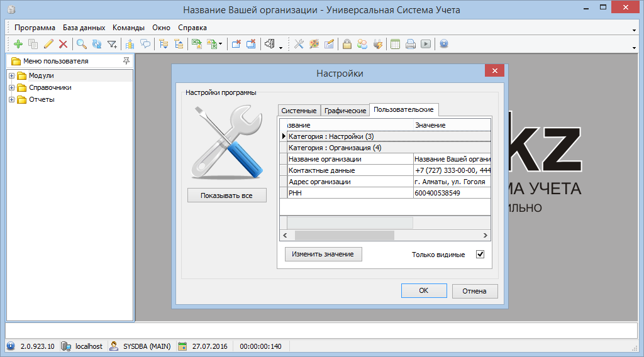This screenshot has height=357, width=644.
Task: Click the green plus Add record icon
Action: point(18,44)
